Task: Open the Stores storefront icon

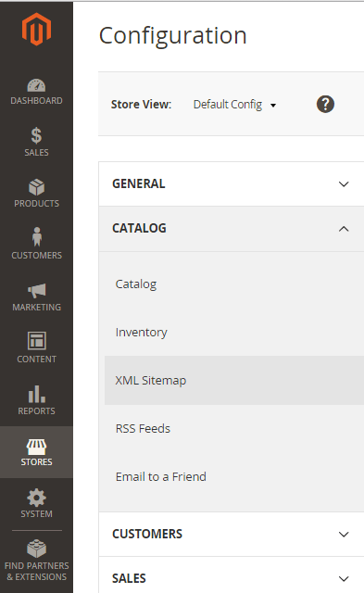Action: (37, 447)
